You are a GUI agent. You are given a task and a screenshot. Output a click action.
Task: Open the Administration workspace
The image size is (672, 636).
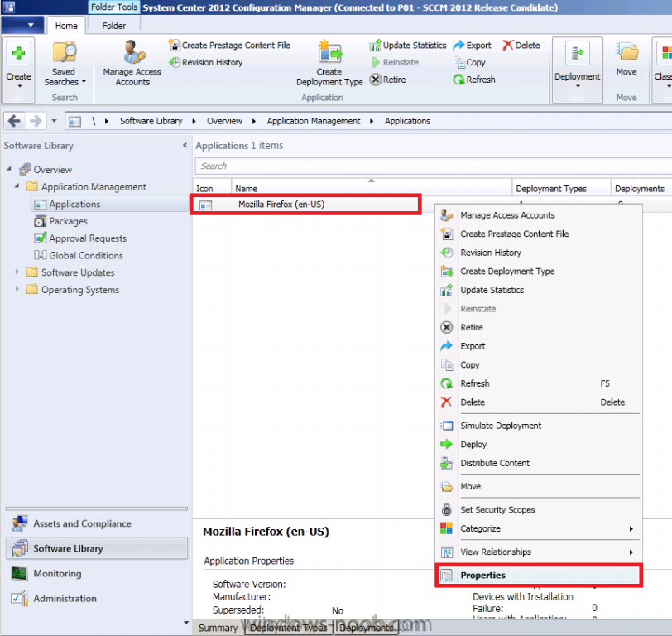[x=97, y=598]
